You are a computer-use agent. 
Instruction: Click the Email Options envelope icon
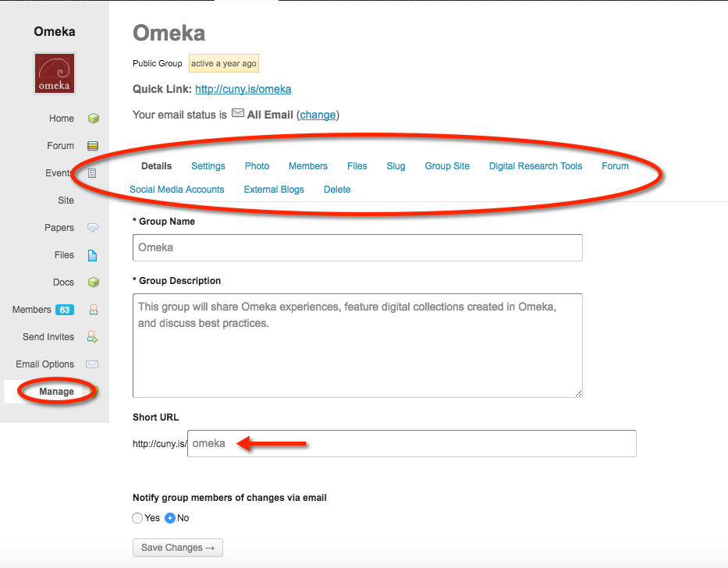(x=92, y=364)
